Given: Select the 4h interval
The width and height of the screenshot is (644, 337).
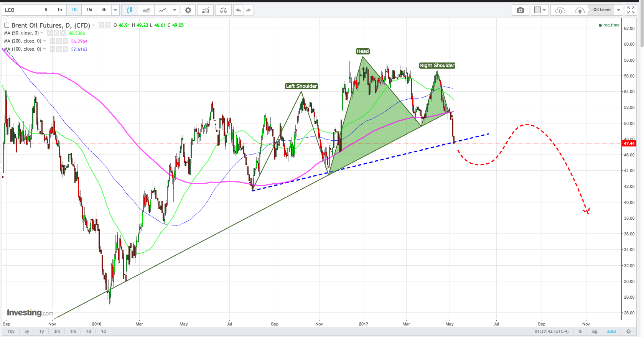Looking at the screenshot, I should point(104,10).
